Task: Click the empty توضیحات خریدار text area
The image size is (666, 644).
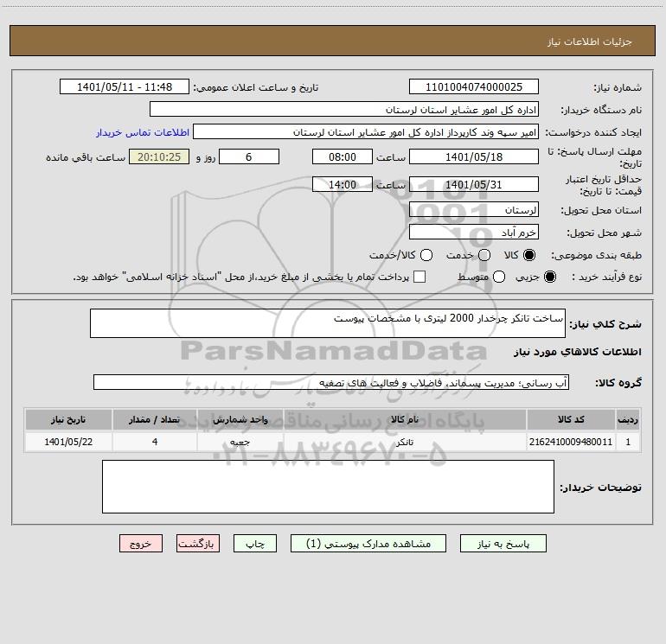Action: pos(328,487)
